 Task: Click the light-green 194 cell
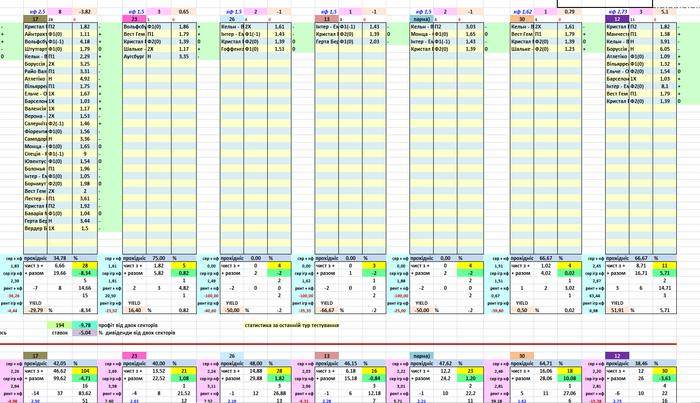coord(60,325)
